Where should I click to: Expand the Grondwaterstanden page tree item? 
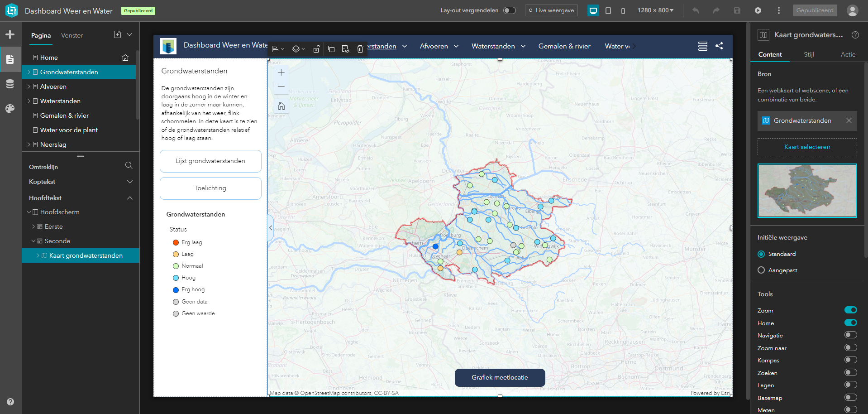(29, 72)
